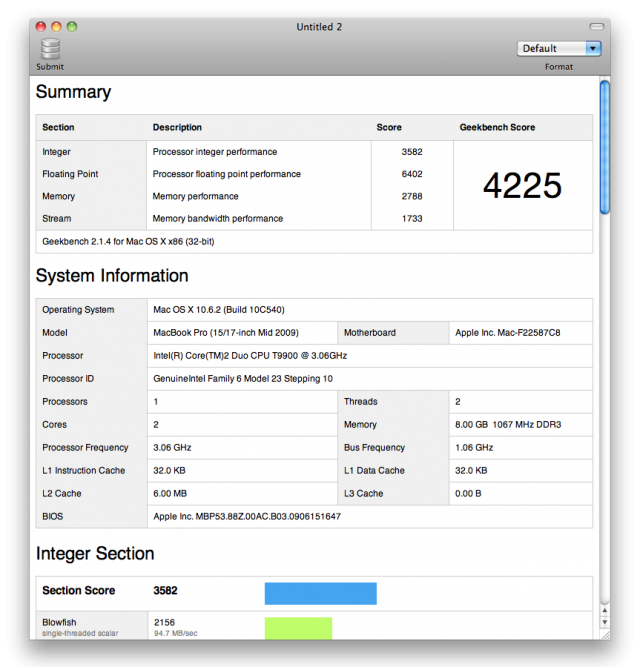Click the scroll down arrow
The height and width of the screenshot is (668, 640).
coord(604,622)
